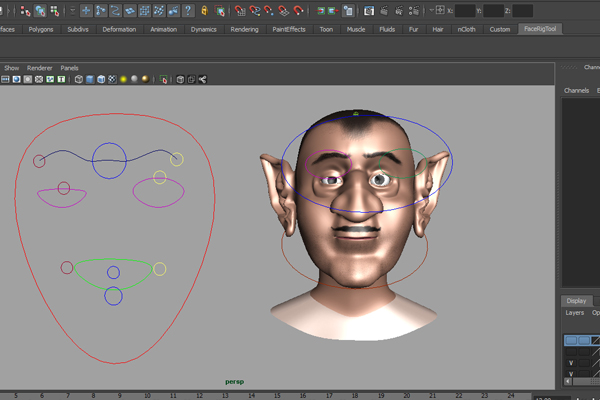Toggle deformations selection mask icon
The width and height of the screenshot is (600, 400).
(144, 11)
